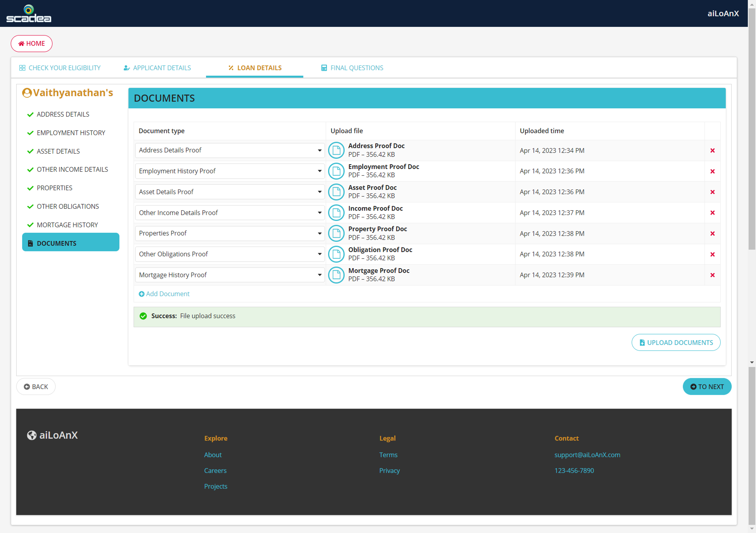Delete the Mortgage Proof Doc row
The width and height of the screenshot is (756, 533).
pyautogui.click(x=712, y=275)
